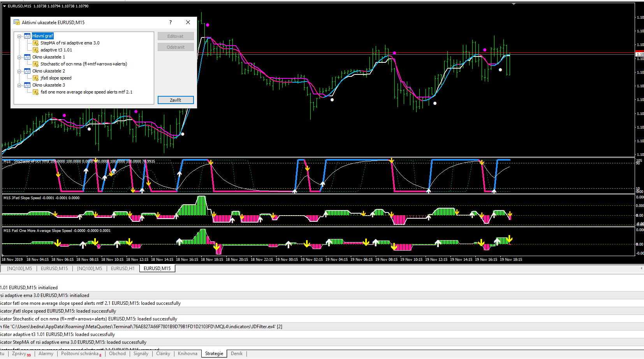Collapse the Hlavní graf tree node
The image size is (644, 359).
click(x=19, y=36)
